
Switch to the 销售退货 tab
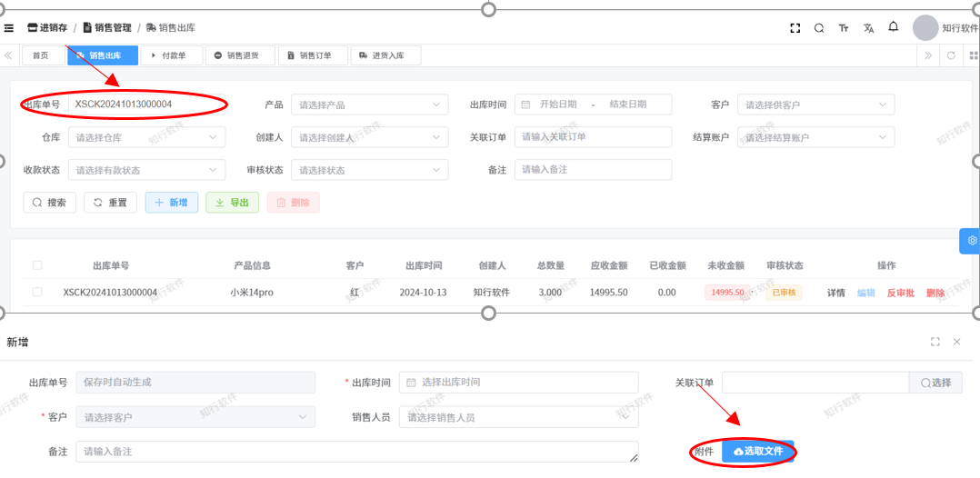[236, 55]
